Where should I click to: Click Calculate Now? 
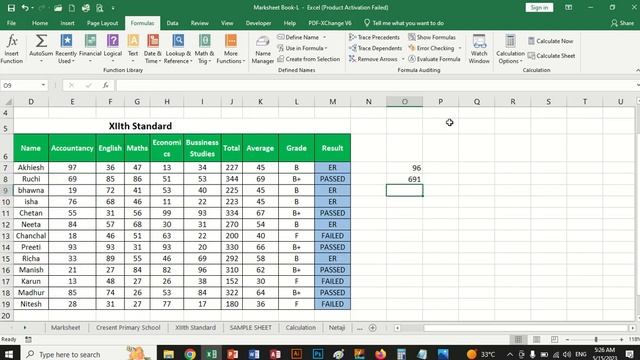coord(551,41)
